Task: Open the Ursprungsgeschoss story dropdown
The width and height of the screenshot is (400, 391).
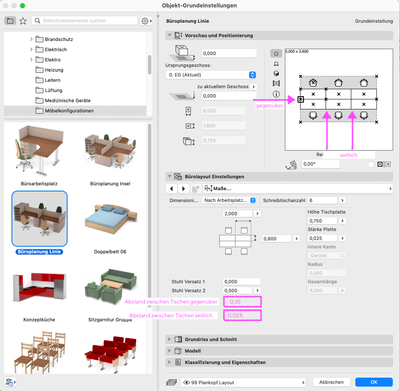Action: [x=211, y=75]
